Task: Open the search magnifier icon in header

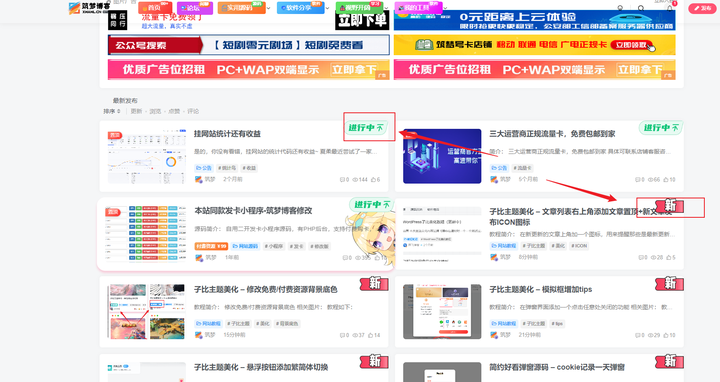Action: click(x=641, y=8)
